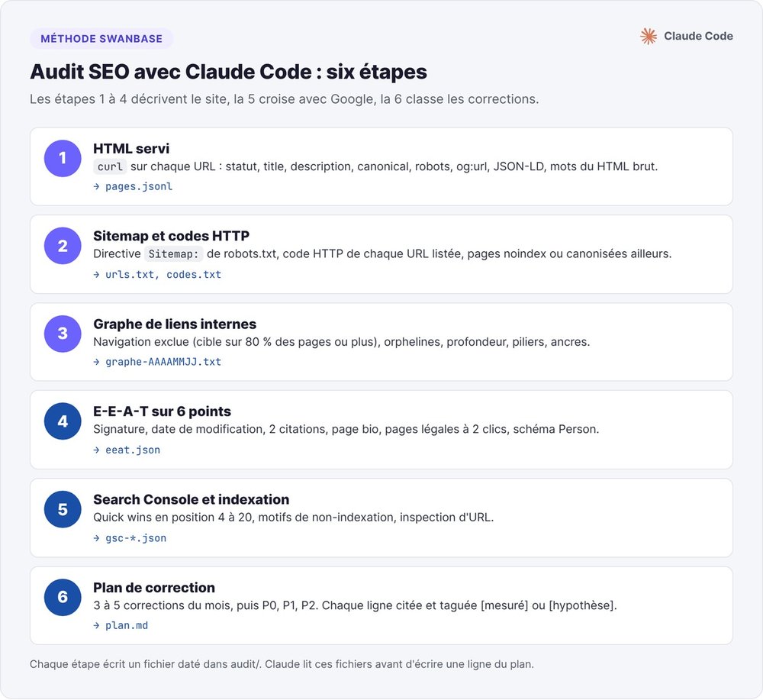The width and height of the screenshot is (763, 700).
Task: Click the Claude Code starburst logo icon
Action: point(648,36)
